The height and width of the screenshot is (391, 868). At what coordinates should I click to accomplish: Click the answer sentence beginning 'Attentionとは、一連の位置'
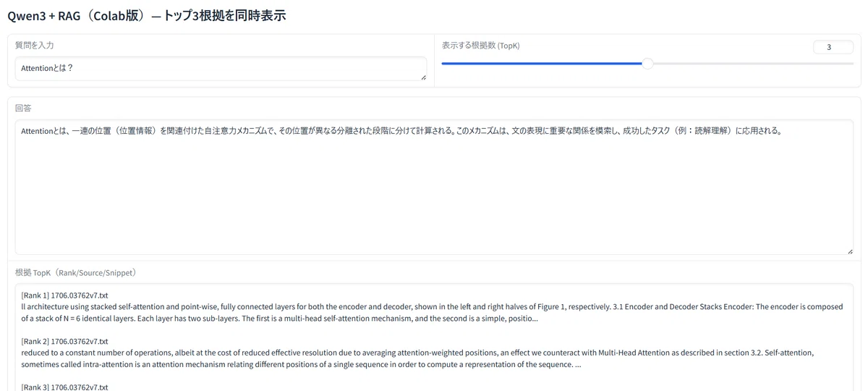(x=402, y=131)
